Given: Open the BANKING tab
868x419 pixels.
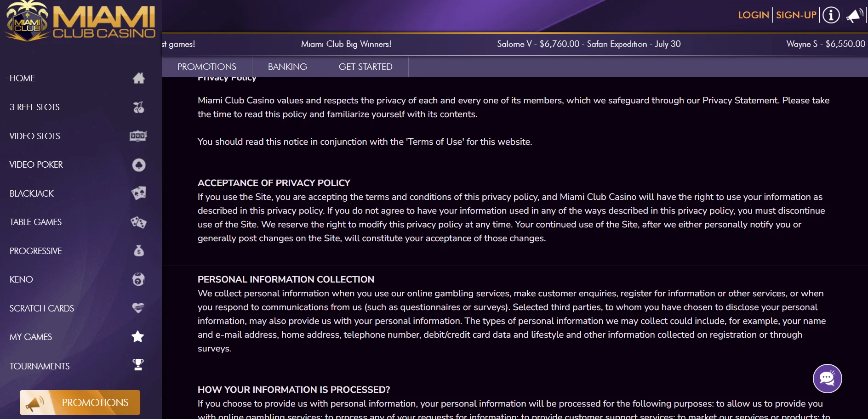Looking at the screenshot, I should coord(288,67).
